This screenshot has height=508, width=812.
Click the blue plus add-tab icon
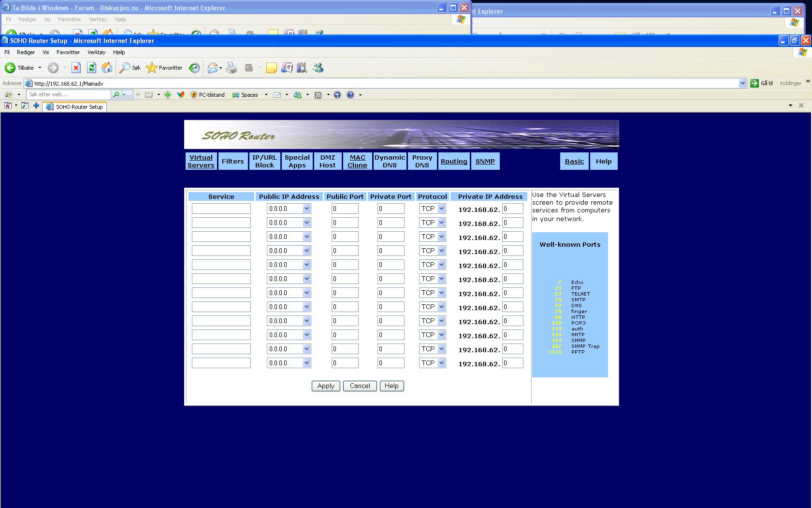[x=36, y=105]
